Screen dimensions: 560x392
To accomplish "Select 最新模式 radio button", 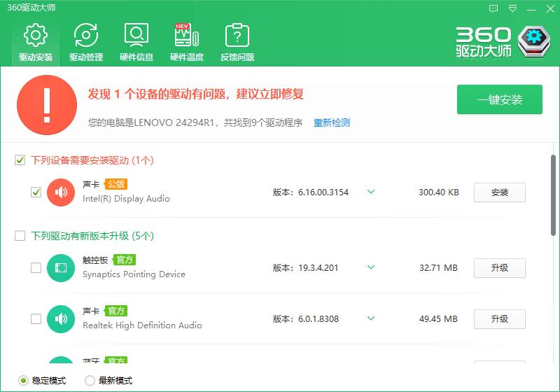I will click(x=90, y=381).
